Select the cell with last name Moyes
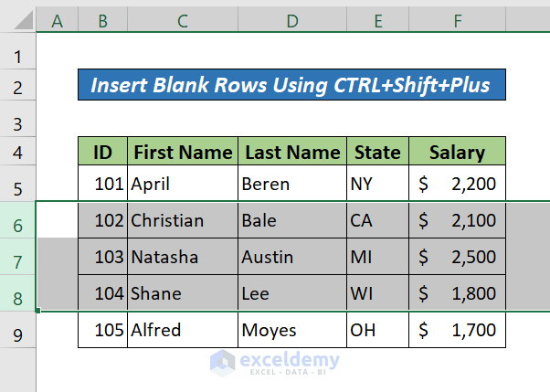This screenshot has height=392, width=550. (x=292, y=330)
